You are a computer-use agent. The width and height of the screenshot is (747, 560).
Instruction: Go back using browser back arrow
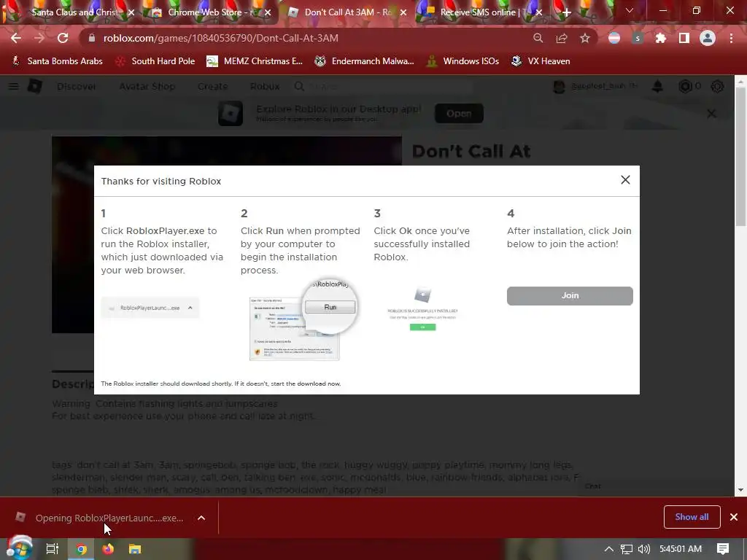tap(16, 38)
